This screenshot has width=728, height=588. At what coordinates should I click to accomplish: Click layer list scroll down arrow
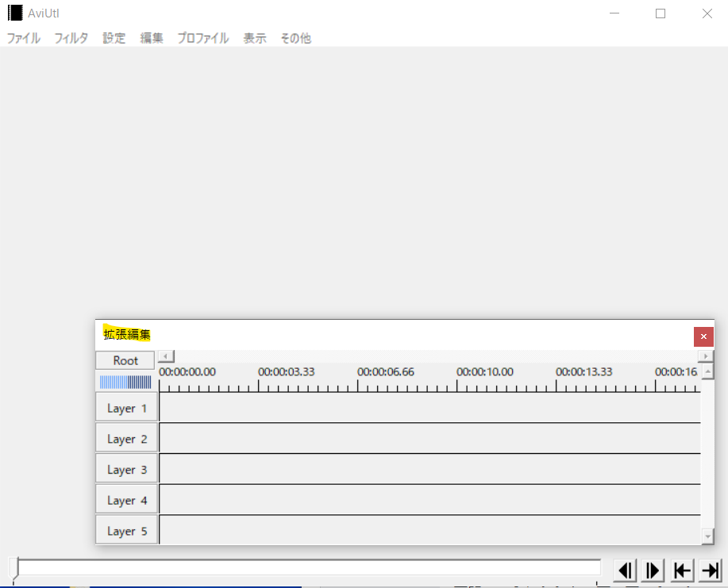point(707,536)
